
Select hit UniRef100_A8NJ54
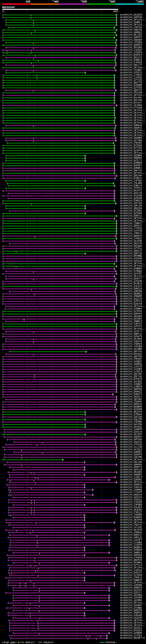tap(131, 30)
